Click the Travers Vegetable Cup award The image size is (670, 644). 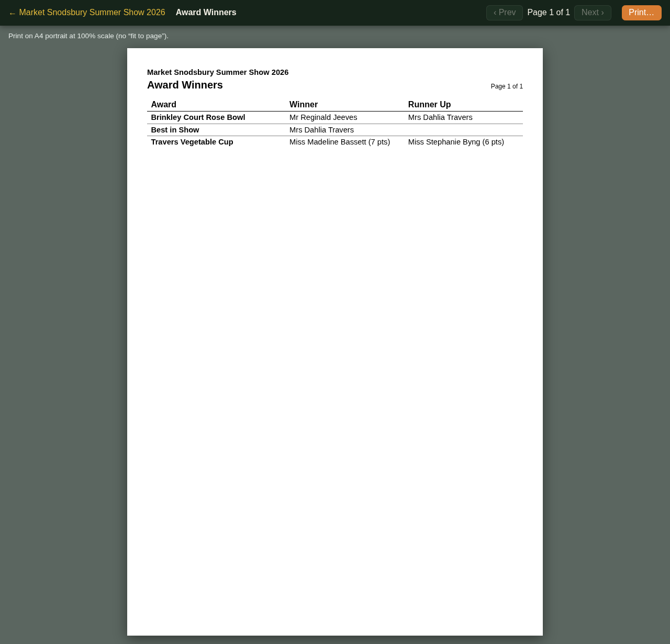click(192, 142)
